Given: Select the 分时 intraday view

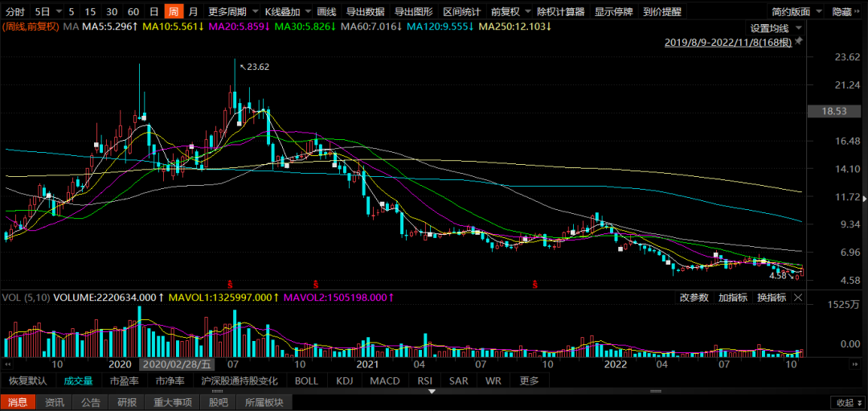Looking at the screenshot, I should [15, 12].
